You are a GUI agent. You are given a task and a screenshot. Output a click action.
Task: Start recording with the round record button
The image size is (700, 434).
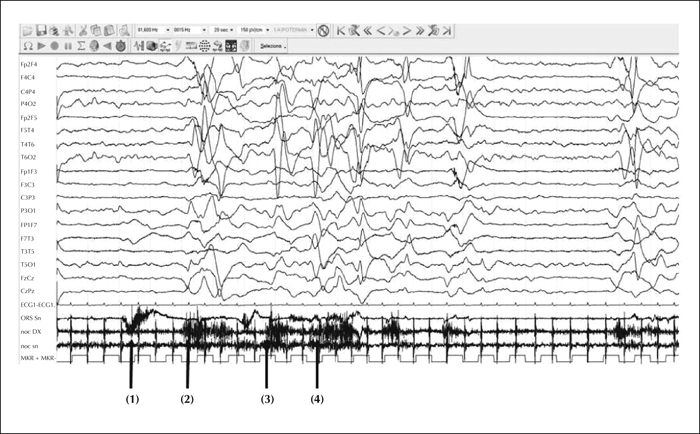[54, 46]
